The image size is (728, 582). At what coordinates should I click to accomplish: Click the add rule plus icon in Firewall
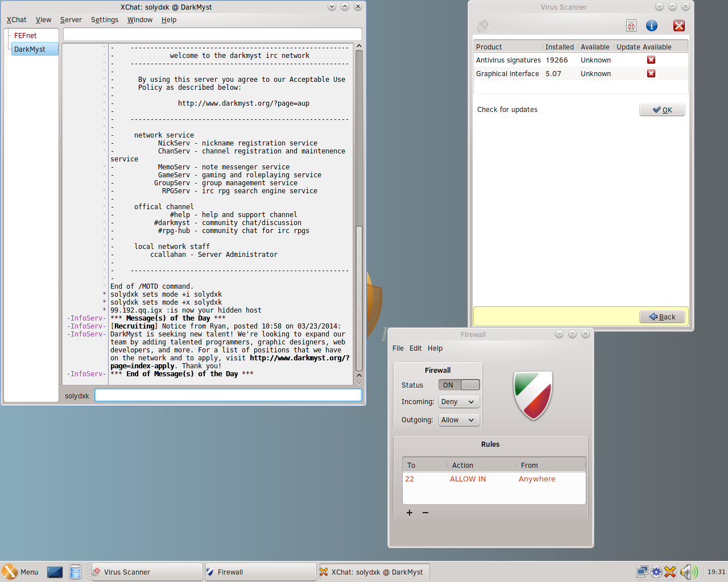tap(409, 513)
